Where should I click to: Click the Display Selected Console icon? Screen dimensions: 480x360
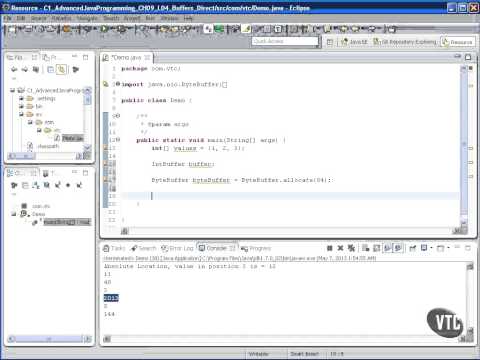click(424, 248)
